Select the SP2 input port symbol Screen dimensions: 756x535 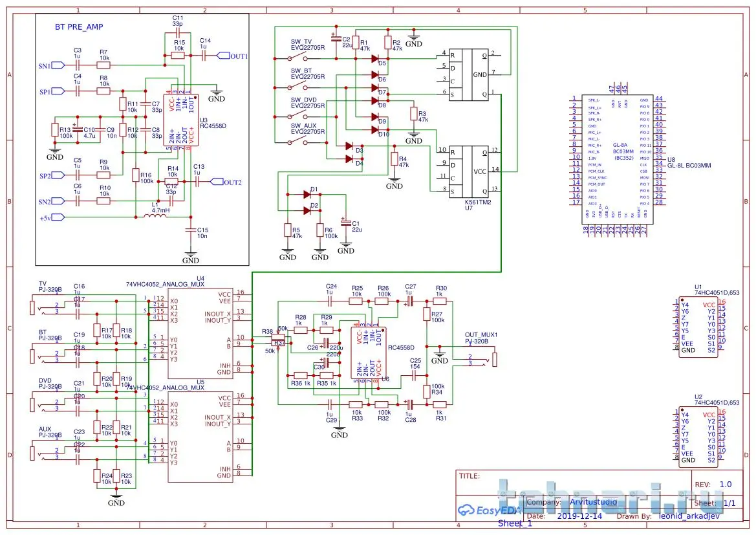pos(58,175)
